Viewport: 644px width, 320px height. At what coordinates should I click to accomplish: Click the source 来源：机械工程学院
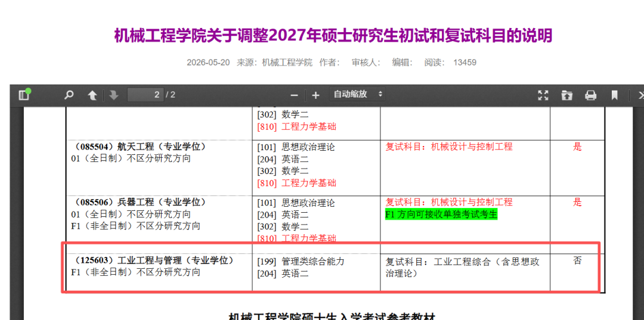[274, 63]
